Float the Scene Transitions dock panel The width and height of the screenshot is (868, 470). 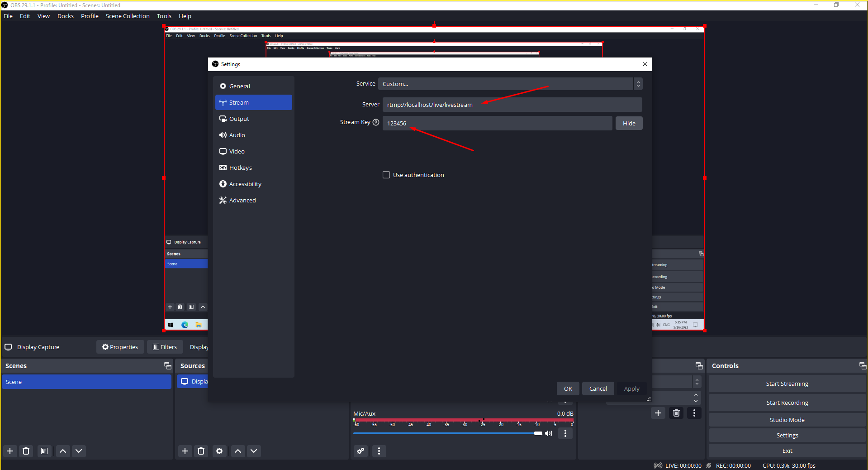click(699, 366)
